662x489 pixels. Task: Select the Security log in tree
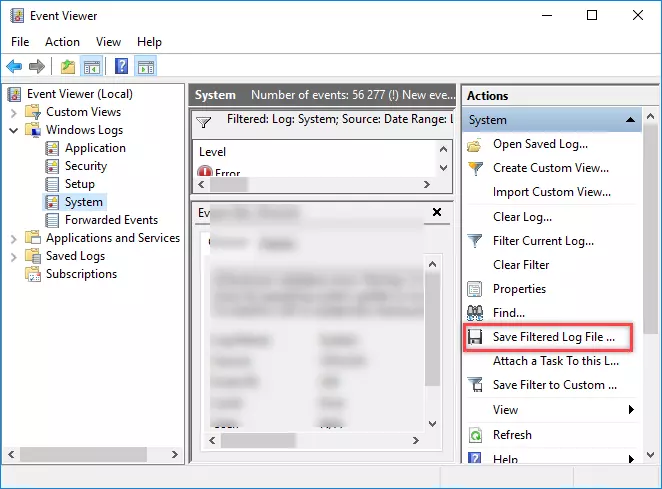(x=85, y=166)
